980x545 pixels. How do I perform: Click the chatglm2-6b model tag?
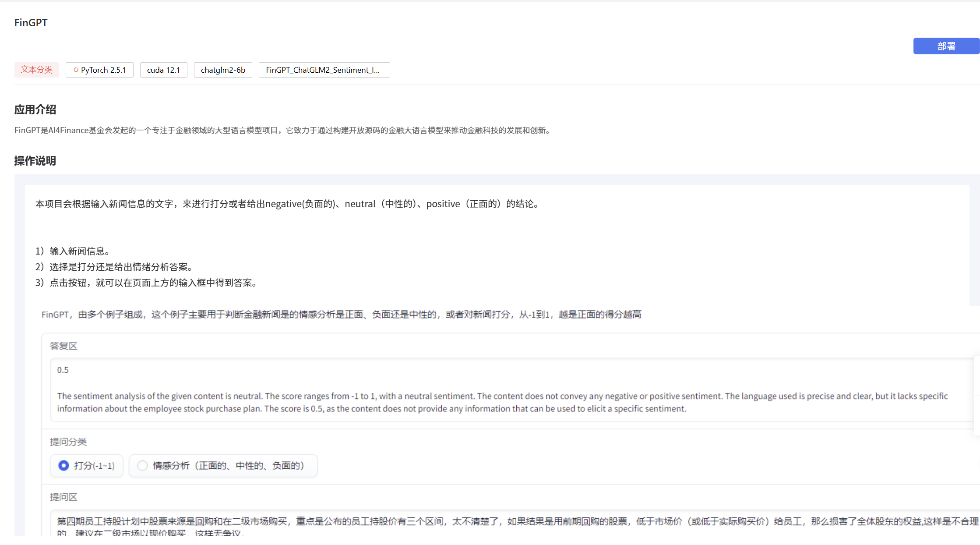pyautogui.click(x=223, y=70)
